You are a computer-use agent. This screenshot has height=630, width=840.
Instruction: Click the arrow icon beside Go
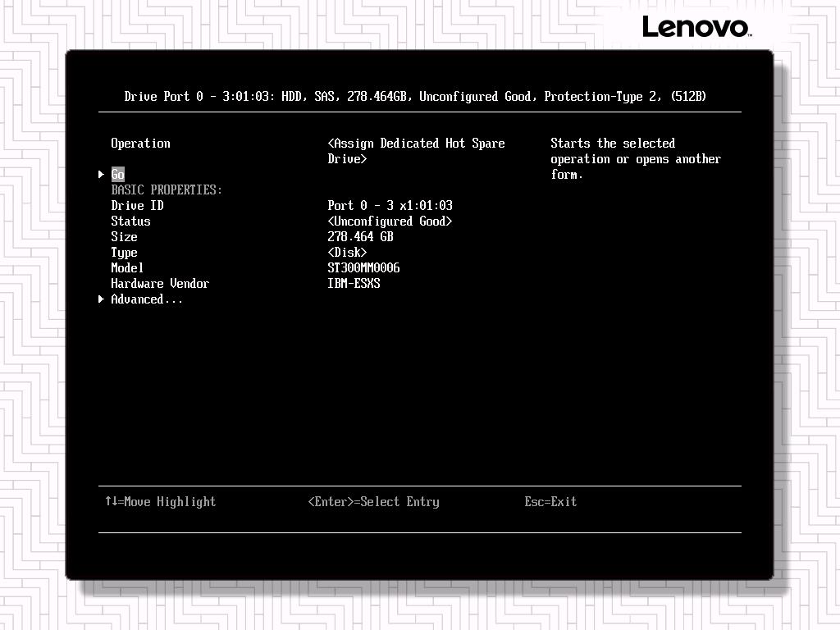tap(102, 174)
